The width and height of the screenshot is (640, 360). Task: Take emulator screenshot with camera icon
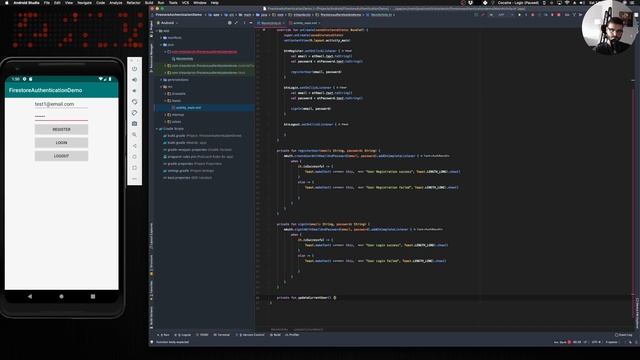[134, 123]
